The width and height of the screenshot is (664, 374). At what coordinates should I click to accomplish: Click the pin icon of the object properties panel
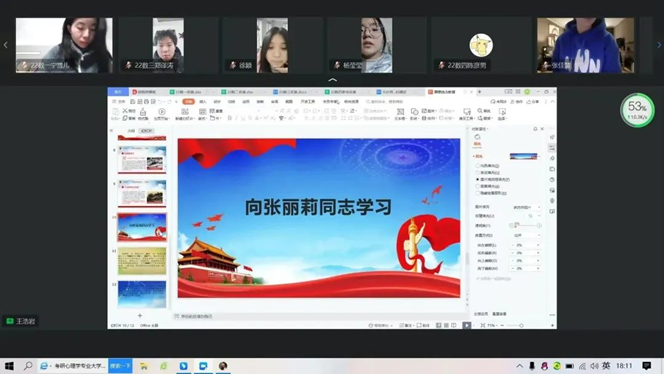(x=535, y=129)
